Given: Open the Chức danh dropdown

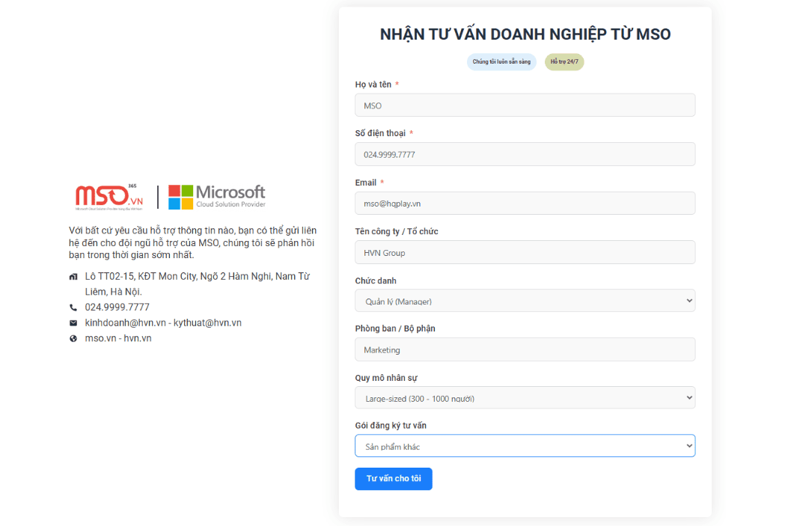Looking at the screenshot, I should pyautogui.click(x=525, y=302).
